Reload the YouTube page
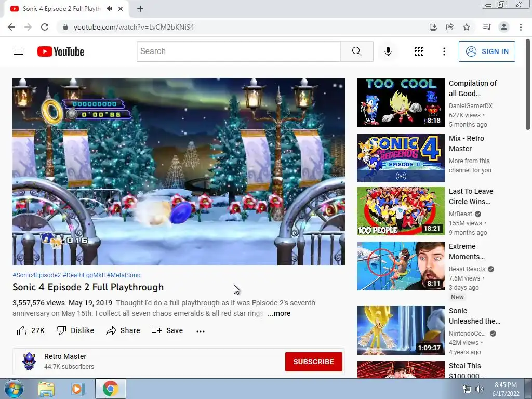The height and width of the screenshot is (399, 532). [45, 27]
